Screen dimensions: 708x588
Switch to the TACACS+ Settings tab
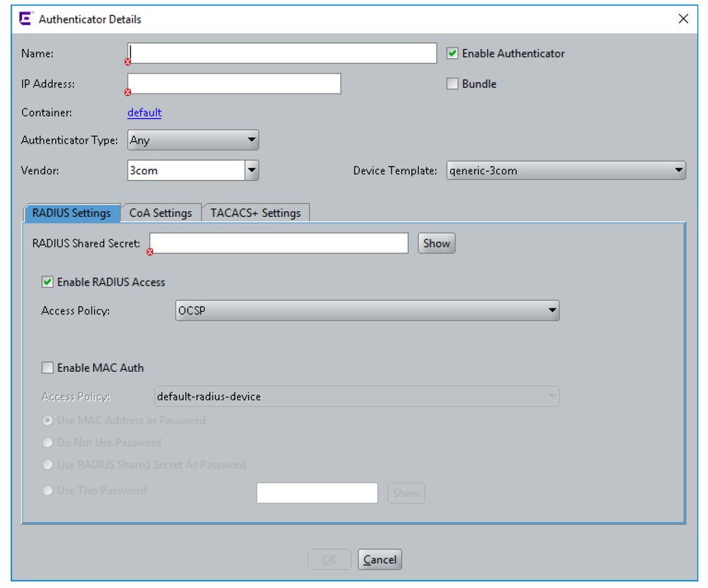point(255,213)
